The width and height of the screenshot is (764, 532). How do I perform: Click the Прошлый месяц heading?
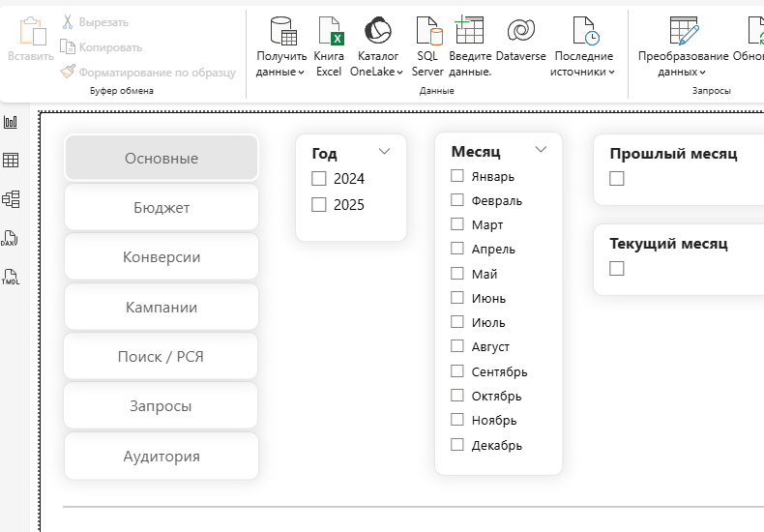pos(673,154)
